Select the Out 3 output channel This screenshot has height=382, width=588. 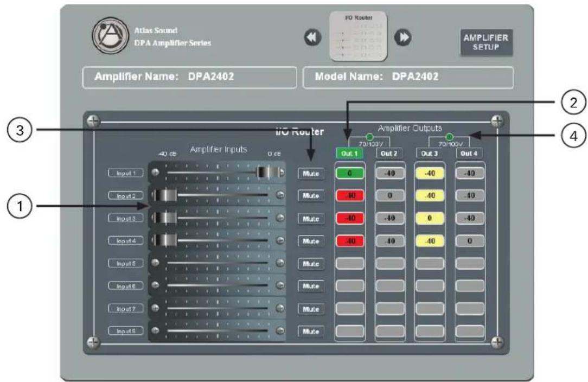[x=430, y=154]
